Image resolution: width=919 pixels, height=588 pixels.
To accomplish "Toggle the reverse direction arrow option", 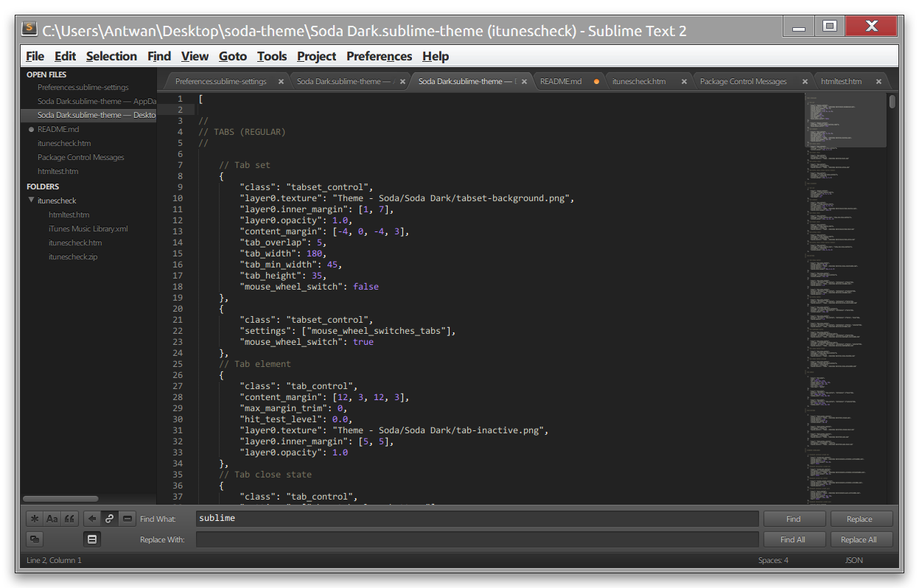I will [92, 519].
